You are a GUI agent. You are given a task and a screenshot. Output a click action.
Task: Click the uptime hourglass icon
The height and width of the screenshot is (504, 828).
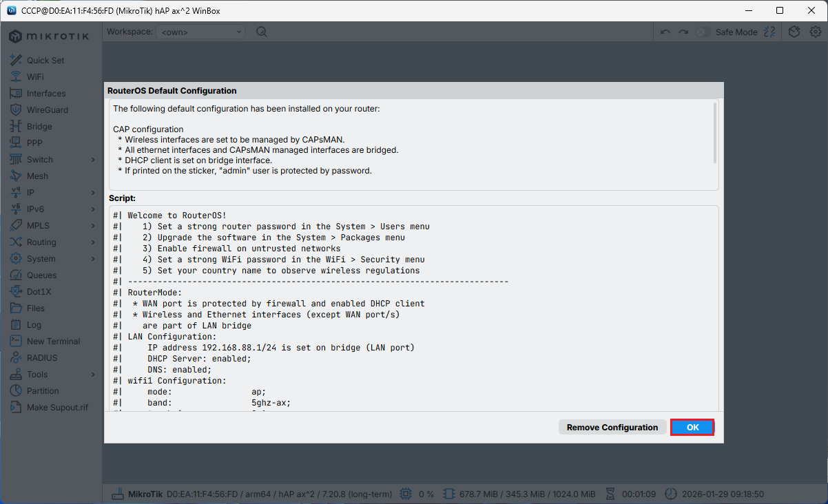pyautogui.click(x=610, y=494)
